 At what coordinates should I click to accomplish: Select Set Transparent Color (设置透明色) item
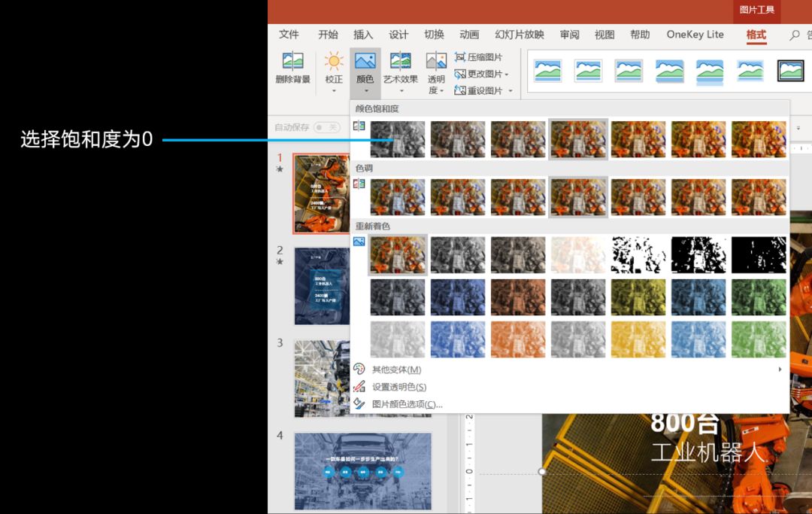pos(398,387)
